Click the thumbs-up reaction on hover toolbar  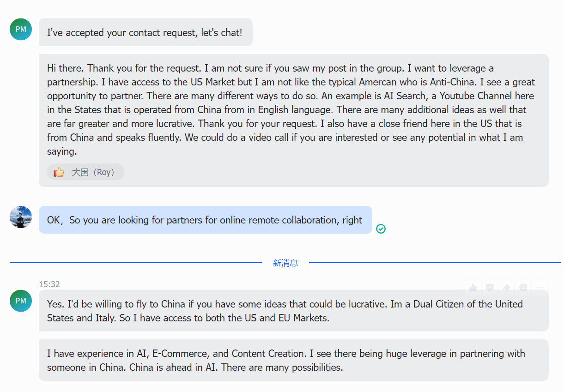473,288
